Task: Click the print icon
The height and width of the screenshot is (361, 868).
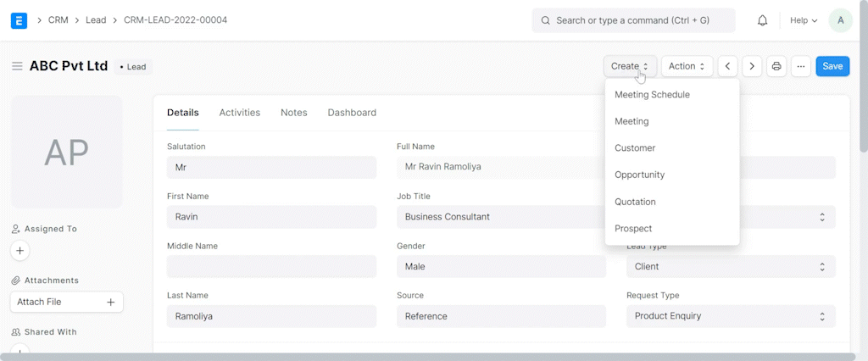Action: coord(776,66)
